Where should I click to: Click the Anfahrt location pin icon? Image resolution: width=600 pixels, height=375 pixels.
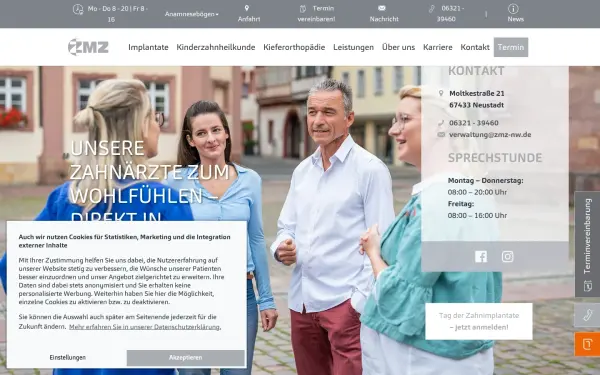247,8
